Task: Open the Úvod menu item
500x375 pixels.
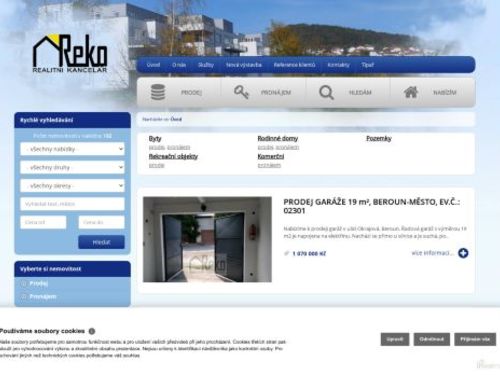Action: [153, 65]
